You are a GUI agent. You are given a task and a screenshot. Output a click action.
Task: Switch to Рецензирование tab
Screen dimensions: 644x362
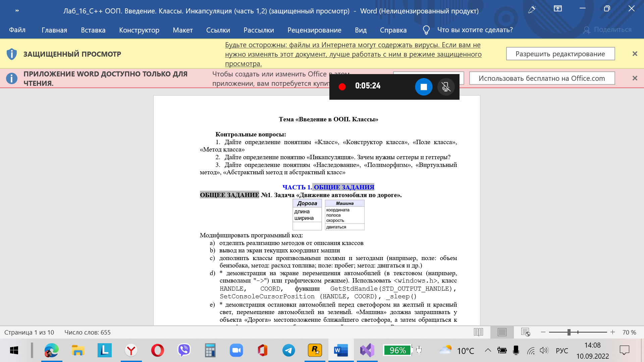pyautogui.click(x=314, y=30)
